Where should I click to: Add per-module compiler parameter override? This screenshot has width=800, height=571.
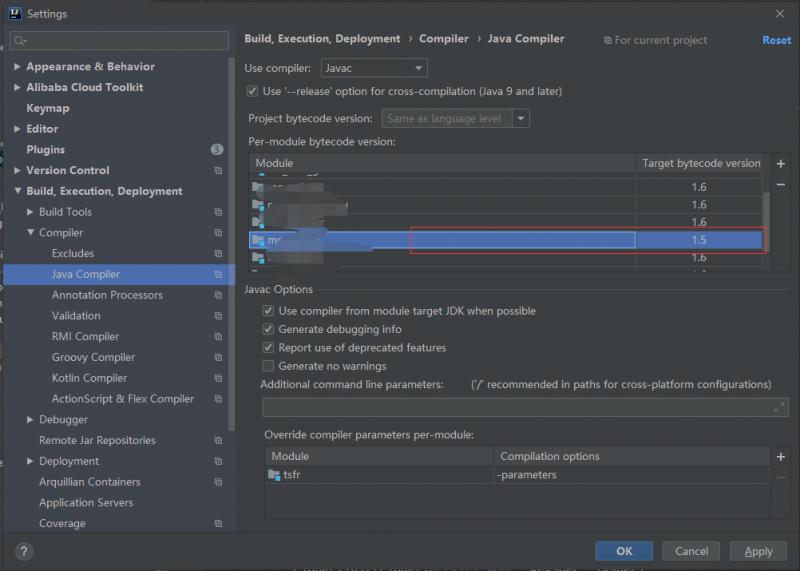click(x=781, y=456)
